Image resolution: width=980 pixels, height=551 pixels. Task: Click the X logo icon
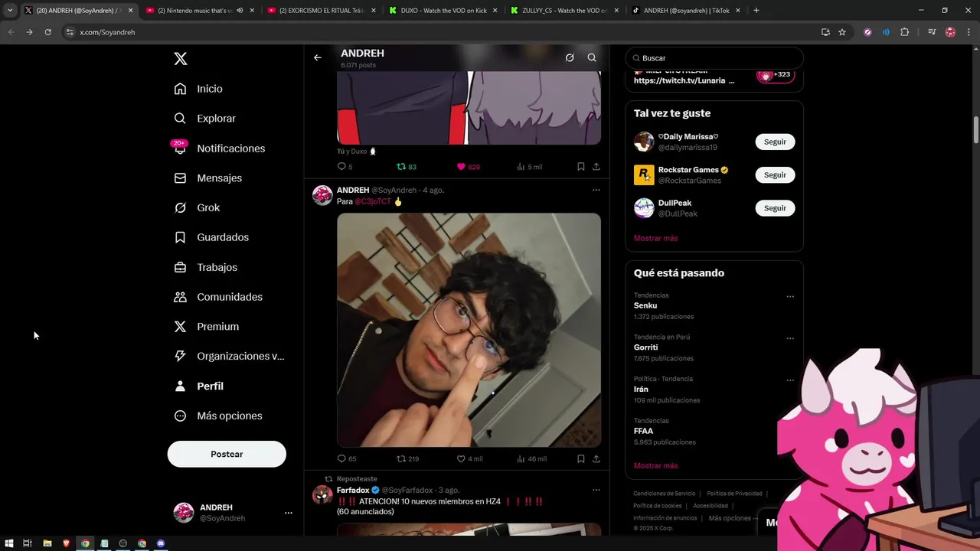point(180,59)
